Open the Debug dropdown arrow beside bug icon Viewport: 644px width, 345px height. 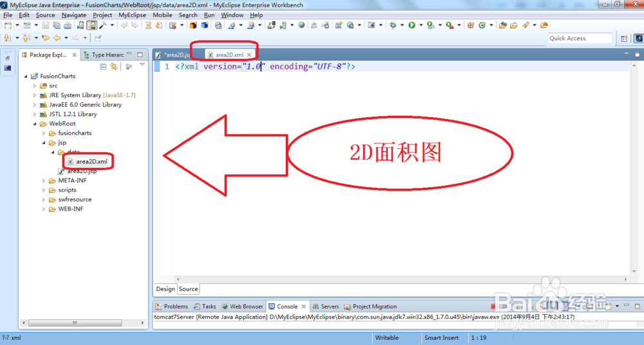(402, 25)
